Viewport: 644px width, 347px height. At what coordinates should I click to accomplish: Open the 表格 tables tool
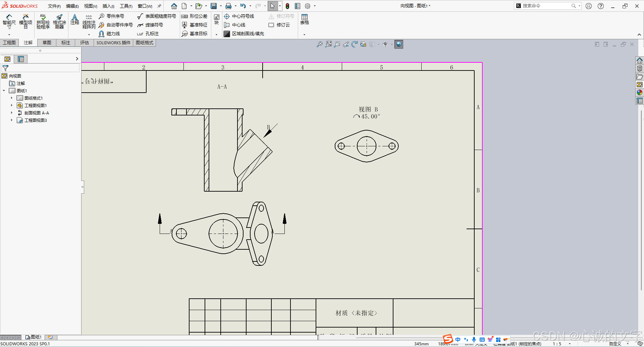tap(305, 19)
